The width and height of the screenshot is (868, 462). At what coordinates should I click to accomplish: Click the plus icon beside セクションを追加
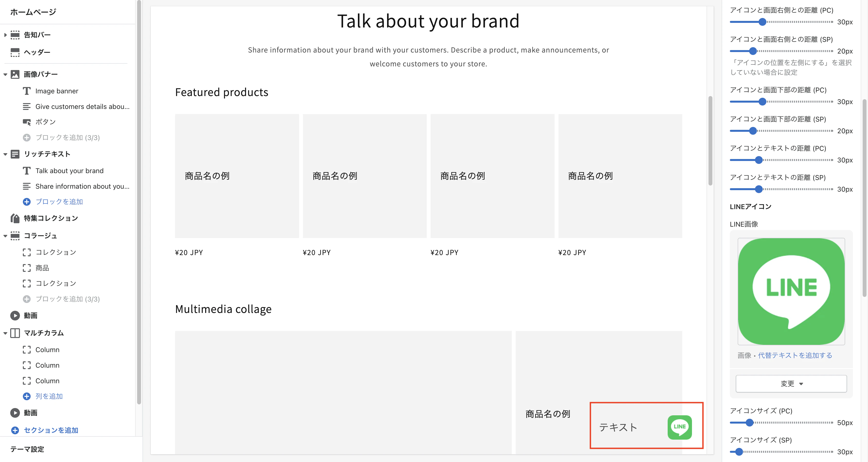click(15, 430)
